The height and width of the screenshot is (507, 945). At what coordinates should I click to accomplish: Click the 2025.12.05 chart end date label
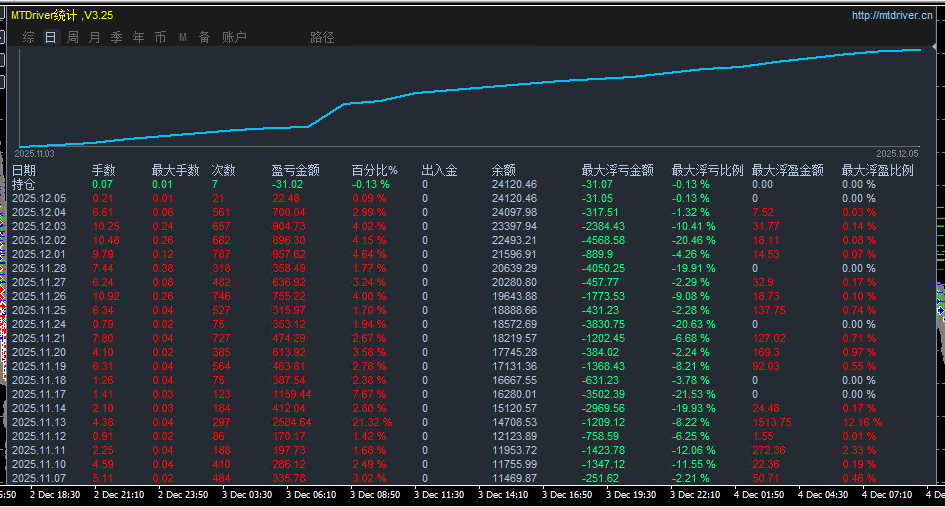coord(897,154)
